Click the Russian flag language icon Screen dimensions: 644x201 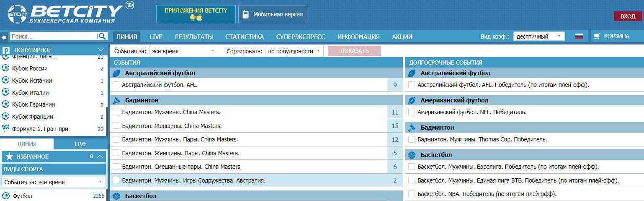[579, 37]
